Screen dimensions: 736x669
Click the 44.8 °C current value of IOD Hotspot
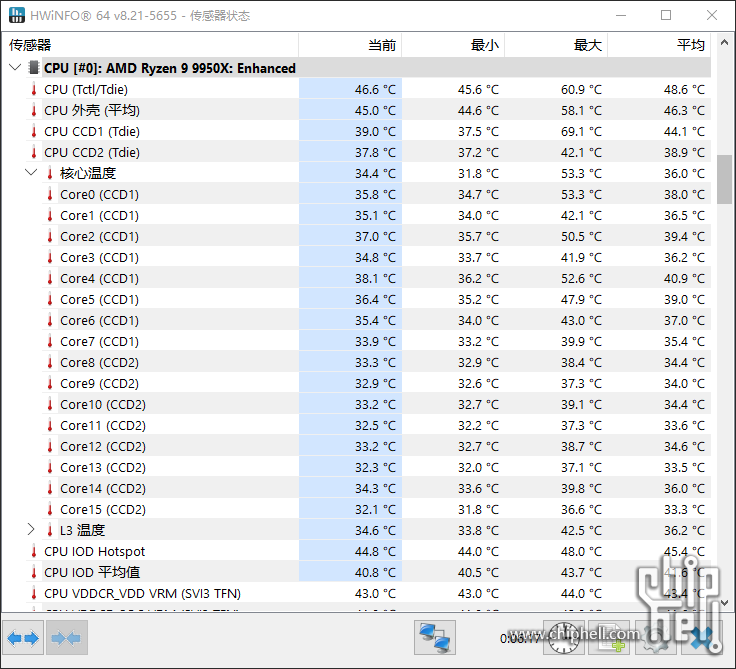[x=375, y=552]
